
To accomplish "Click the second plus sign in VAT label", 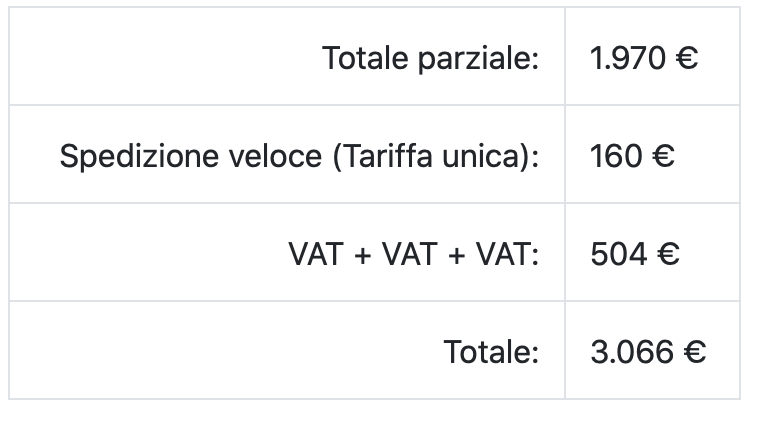I will tap(456, 256).
